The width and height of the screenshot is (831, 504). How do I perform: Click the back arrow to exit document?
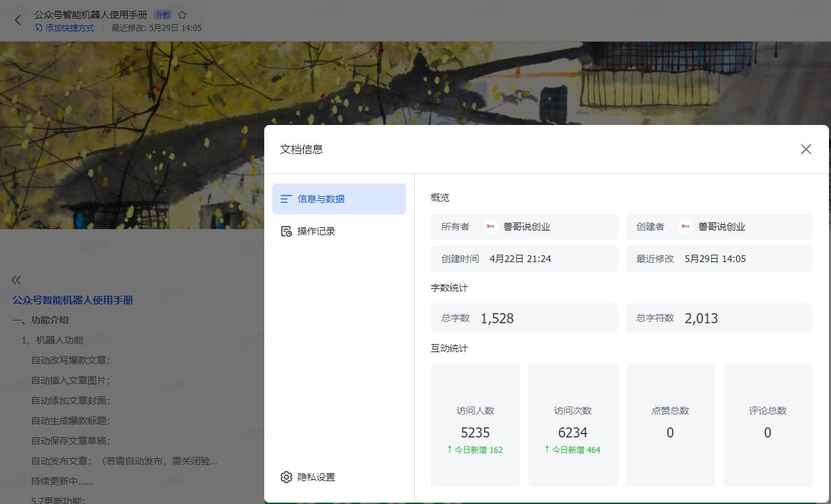[x=17, y=20]
